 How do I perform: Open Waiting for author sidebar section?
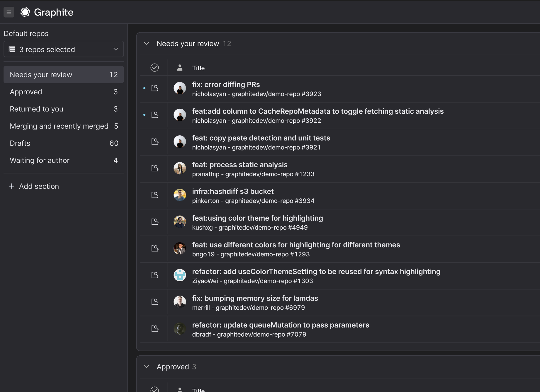click(64, 160)
